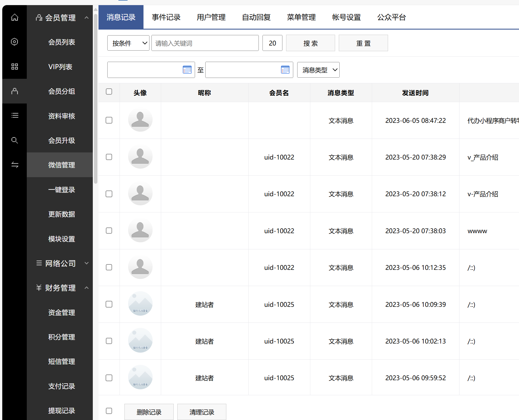Viewport: 519px width, 420px height.
Task: Open the start date calendar icon
Action: coord(187,70)
